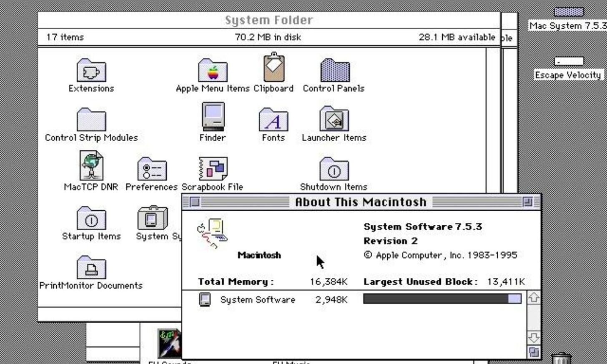Open the Fonts folder

273,120
